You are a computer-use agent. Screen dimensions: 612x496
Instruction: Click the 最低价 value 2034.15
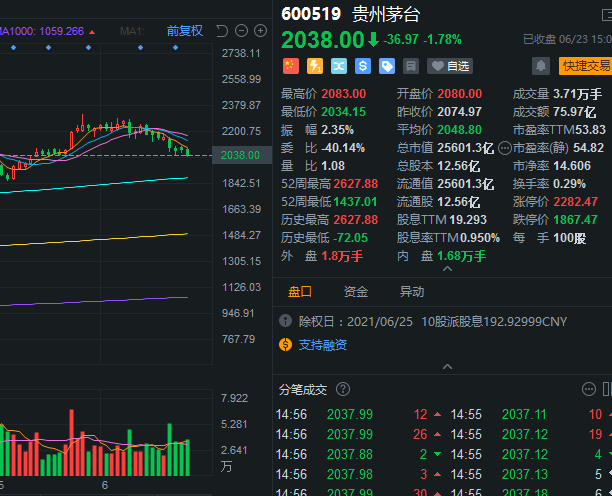[344, 112]
